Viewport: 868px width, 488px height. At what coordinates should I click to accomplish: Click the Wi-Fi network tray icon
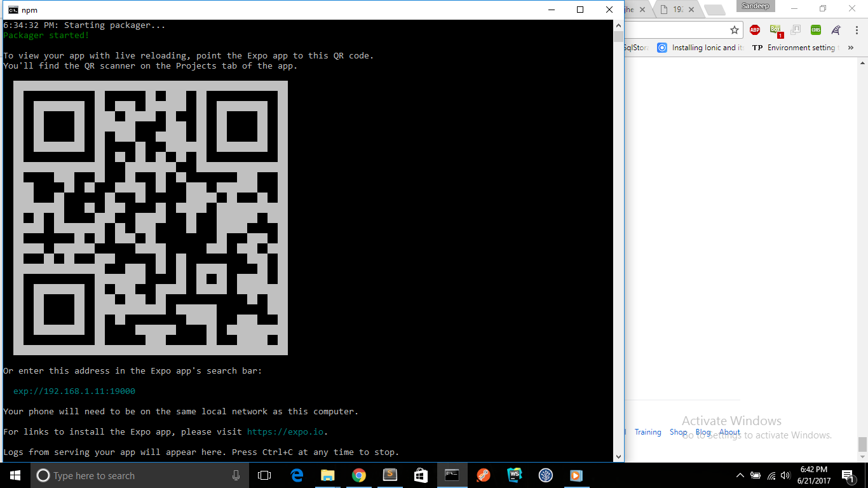771,475
